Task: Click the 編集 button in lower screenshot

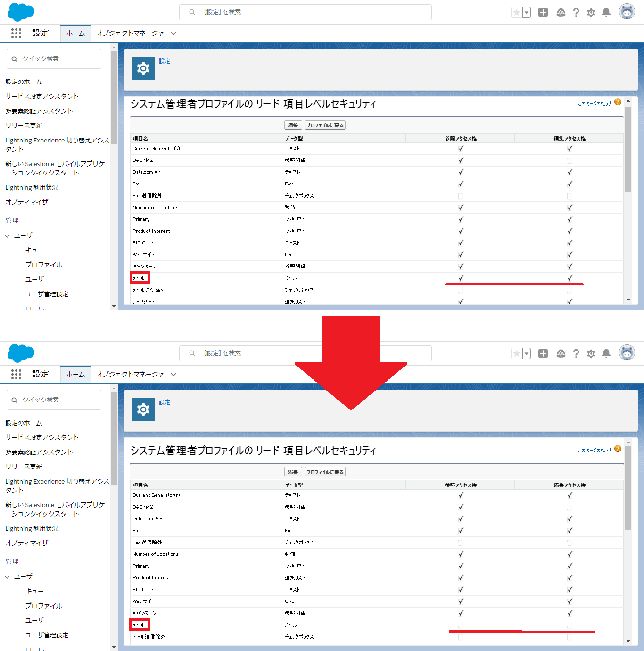Action: point(293,472)
